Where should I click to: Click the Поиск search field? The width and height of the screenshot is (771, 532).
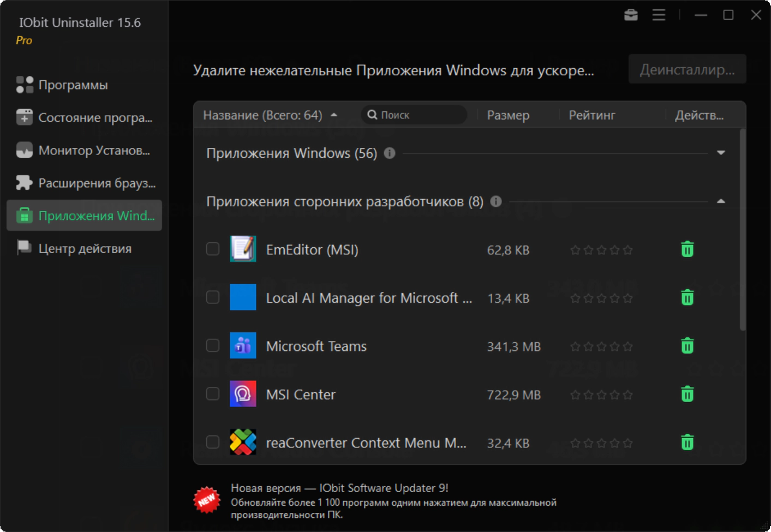(414, 115)
